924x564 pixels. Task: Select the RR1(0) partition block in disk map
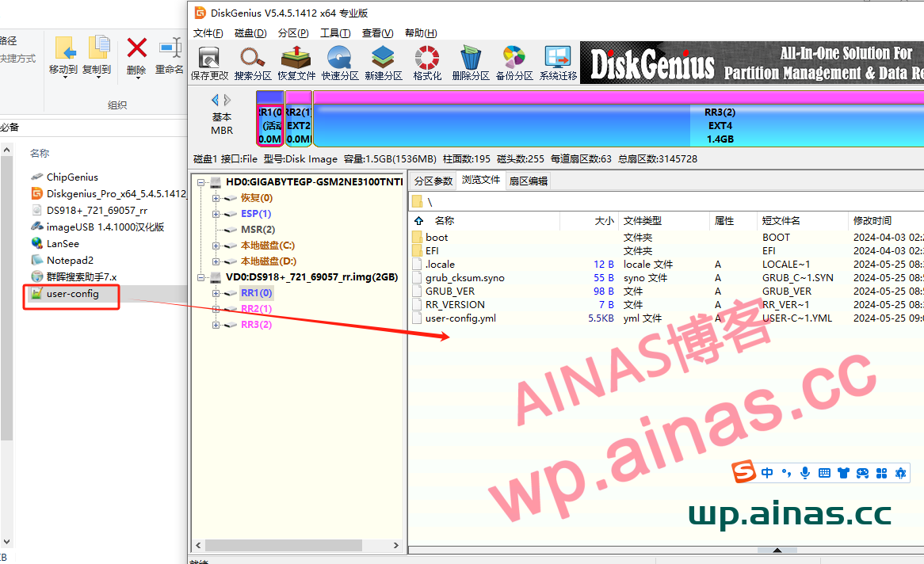tap(270, 119)
